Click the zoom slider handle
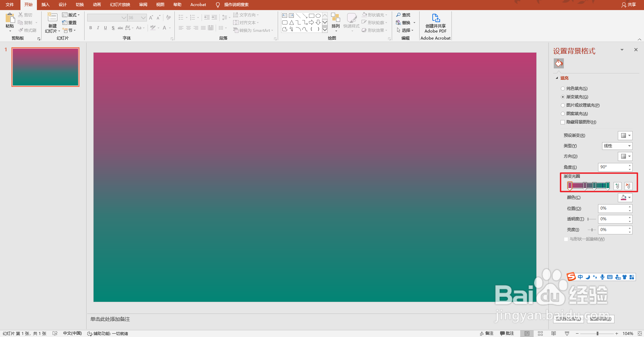This screenshot has height=337, width=644. pyautogui.click(x=597, y=333)
